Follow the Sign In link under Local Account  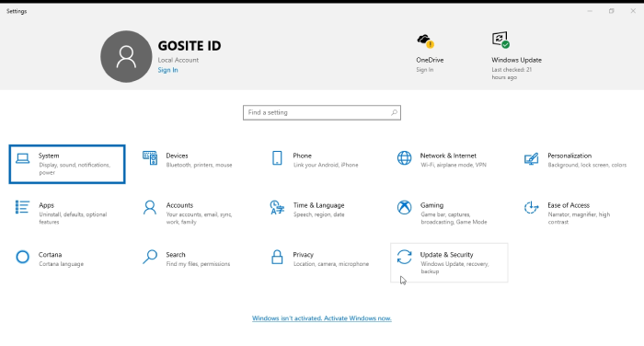[168, 70]
